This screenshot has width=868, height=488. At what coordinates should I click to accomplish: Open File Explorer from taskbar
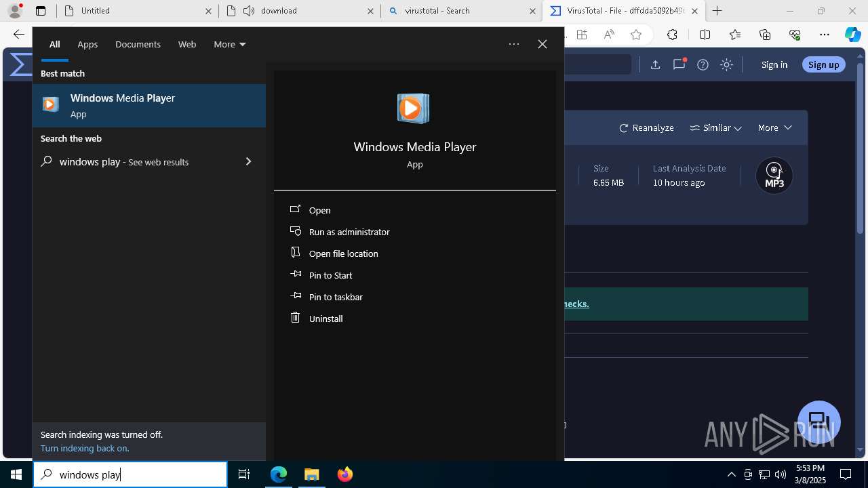pyautogui.click(x=311, y=474)
